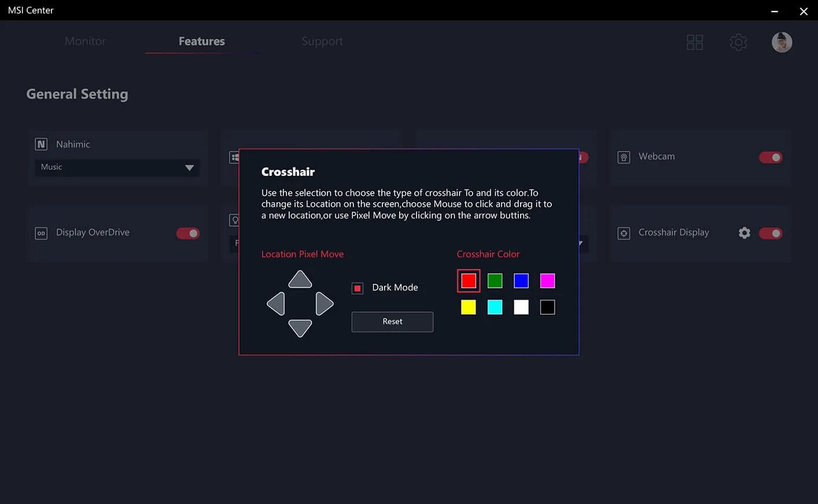Screen dimensions: 818x504
Task: Click the Crosshair Color heading
Action: (488, 254)
